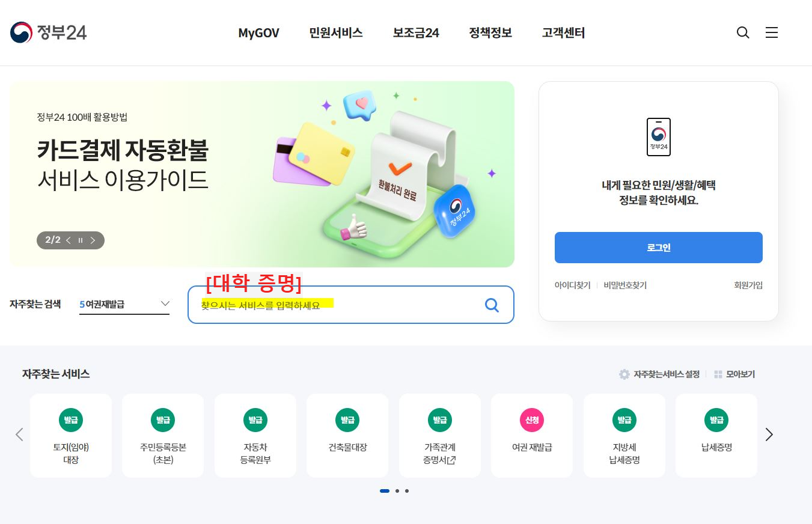
Task: Click the 회원가입 link
Action: (x=748, y=285)
